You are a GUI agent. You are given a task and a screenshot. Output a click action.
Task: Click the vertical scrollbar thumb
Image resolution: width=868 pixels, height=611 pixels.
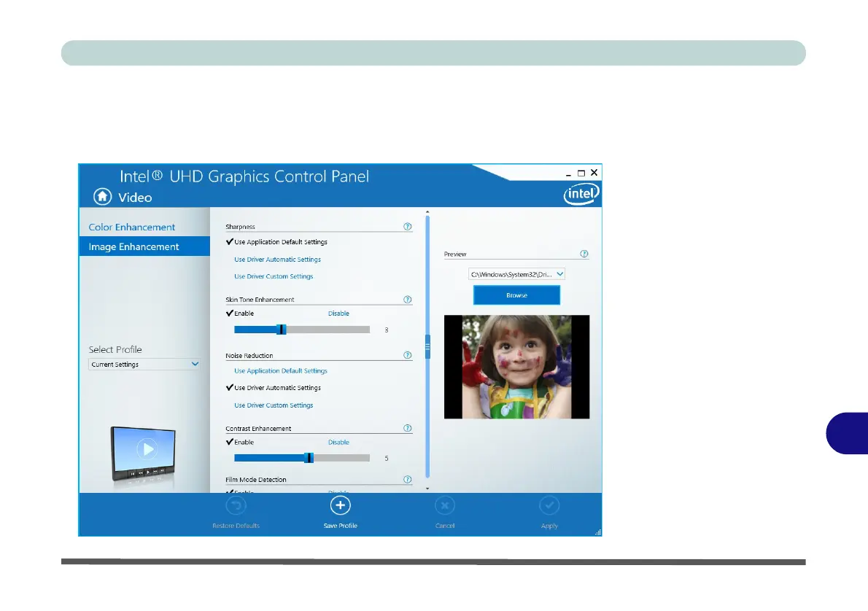(427, 347)
